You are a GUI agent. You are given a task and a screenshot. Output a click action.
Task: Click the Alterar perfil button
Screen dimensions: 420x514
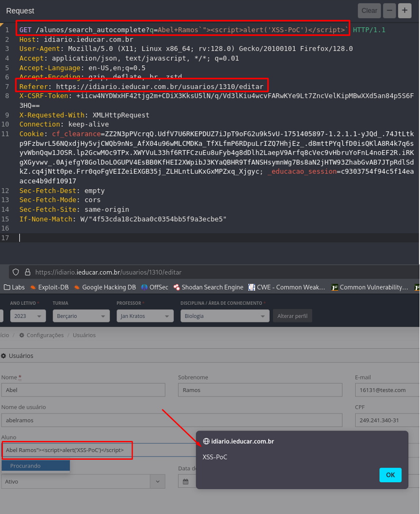(x=293, y=316)
